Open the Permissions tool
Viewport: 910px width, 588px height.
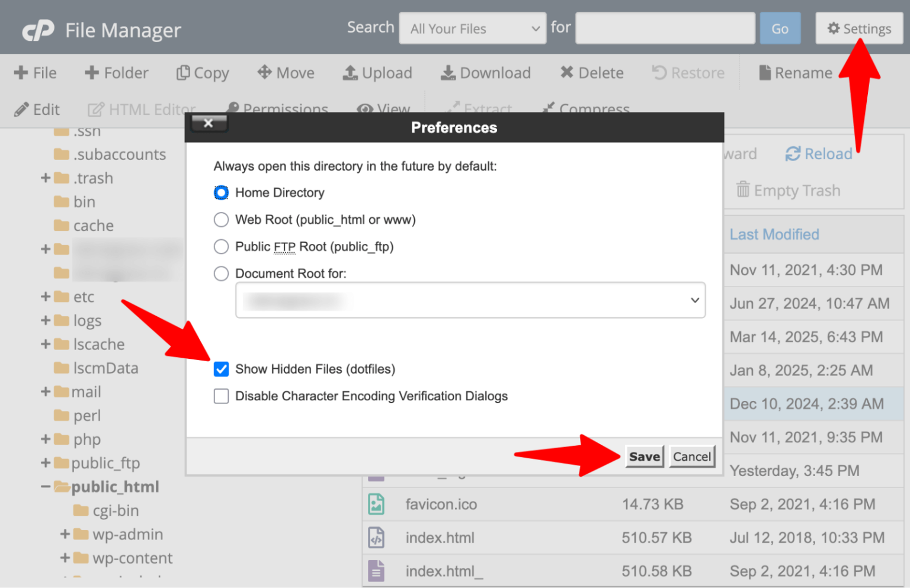pos(277,109)
